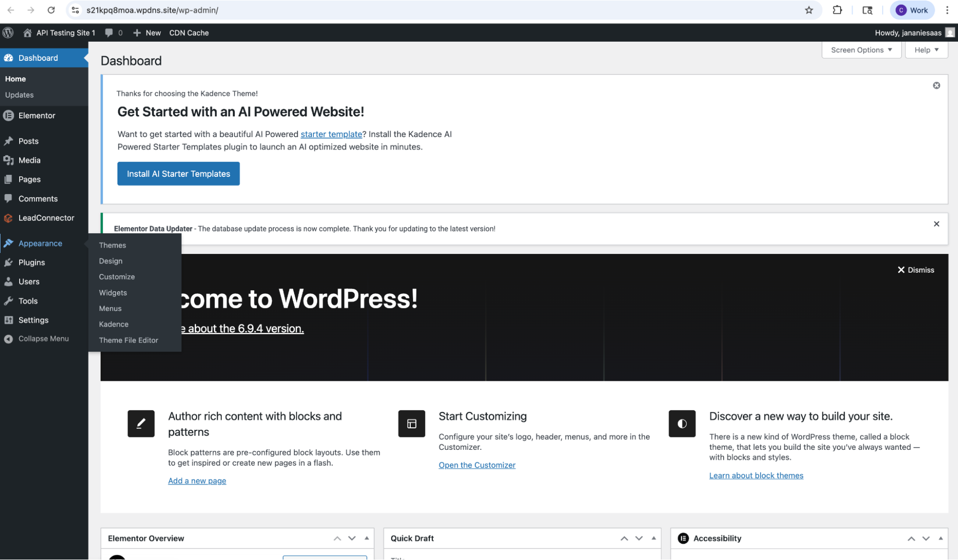Open the LeadConnector icon in sidebar
The image size is (958, 560).
click(9, 218)
